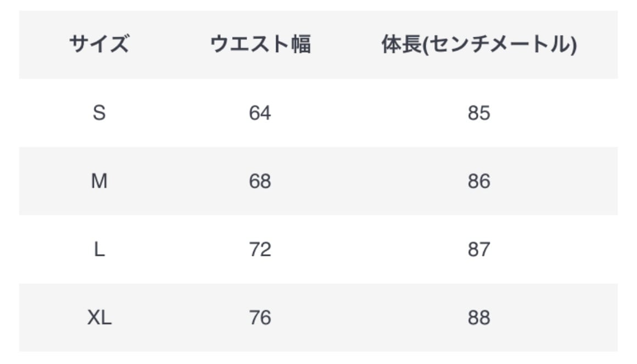Select the S size cell

[99, 113]
